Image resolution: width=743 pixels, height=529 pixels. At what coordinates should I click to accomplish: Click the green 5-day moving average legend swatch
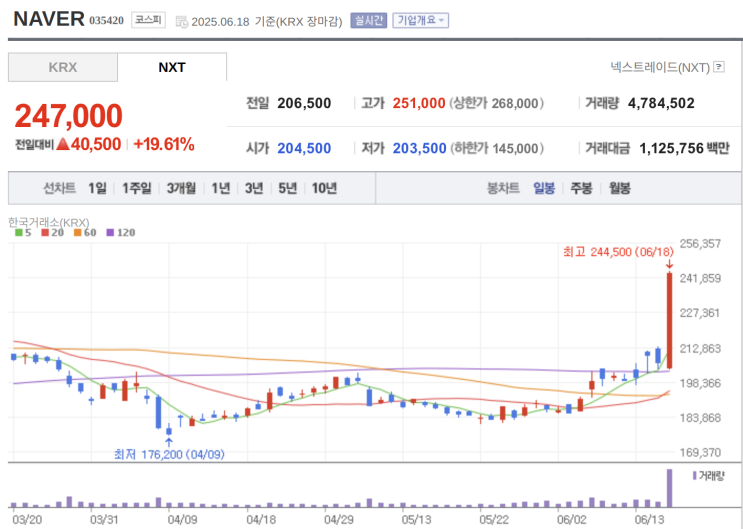click(x=19, y=233)
